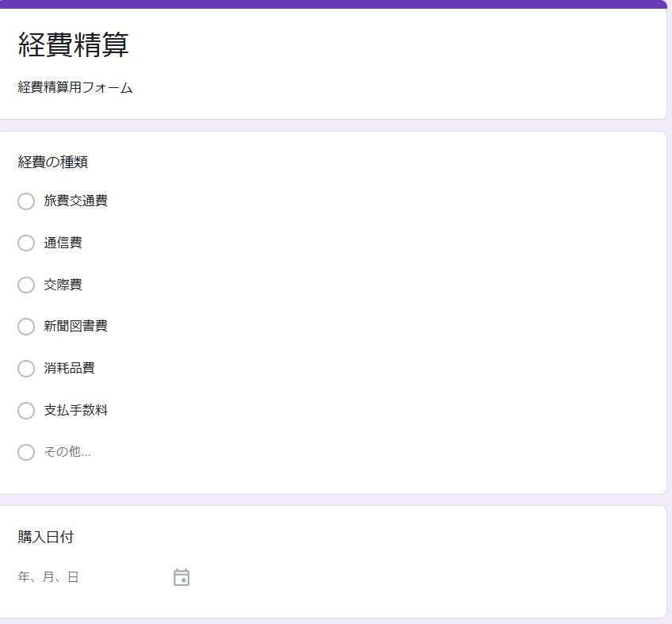Select 支払手数料 radio option
672x624 pixels.
coord(26,411)
